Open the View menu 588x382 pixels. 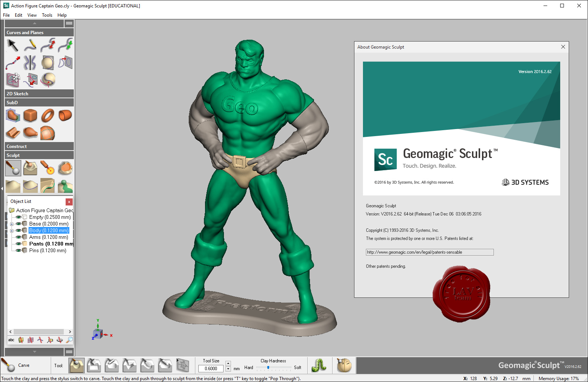(x=32, y=15)
